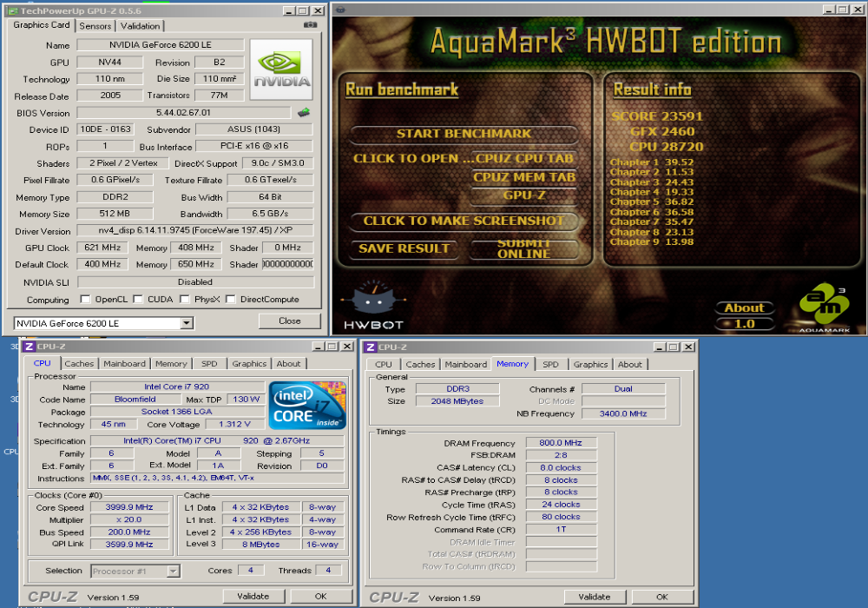Open Caches tab in left CPU-Z window
The image size is (868, 608).
[x=79, y=364]
